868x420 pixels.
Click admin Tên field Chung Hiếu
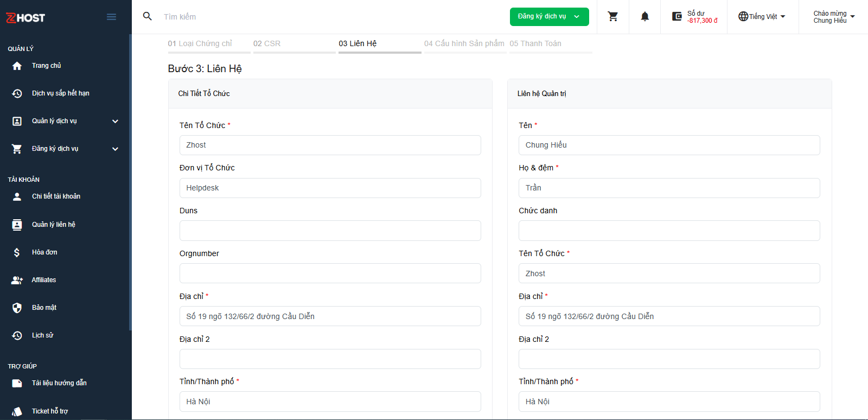coord(669,145)
